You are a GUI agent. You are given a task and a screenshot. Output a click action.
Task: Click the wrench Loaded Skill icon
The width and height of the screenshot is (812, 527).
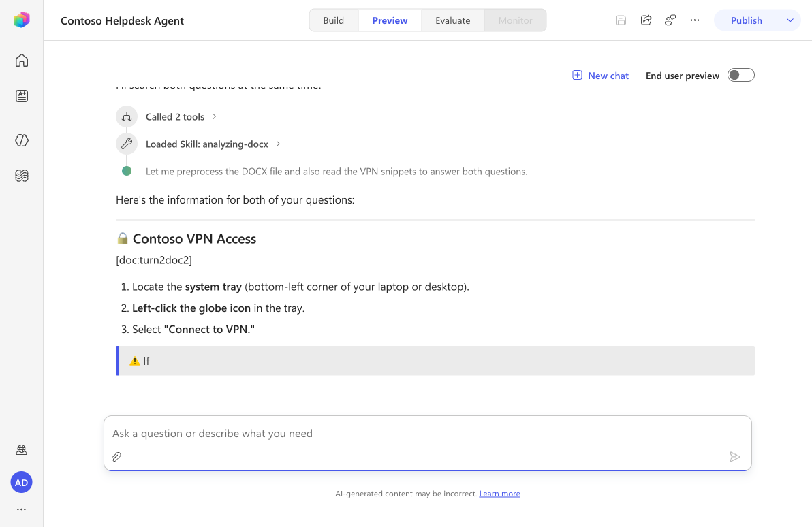[126, 144]
